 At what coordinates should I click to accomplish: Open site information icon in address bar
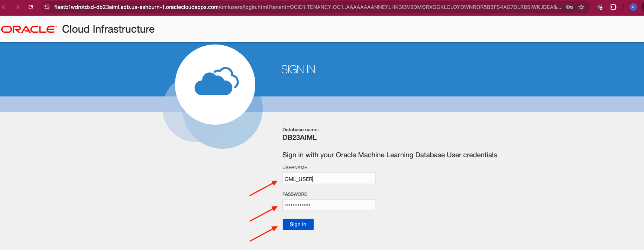[x=47, y=7]
